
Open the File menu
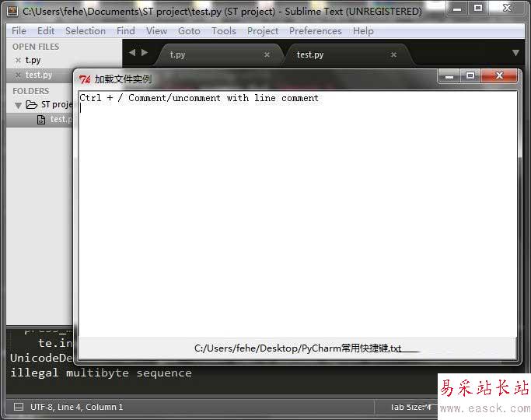coord(19,31)
